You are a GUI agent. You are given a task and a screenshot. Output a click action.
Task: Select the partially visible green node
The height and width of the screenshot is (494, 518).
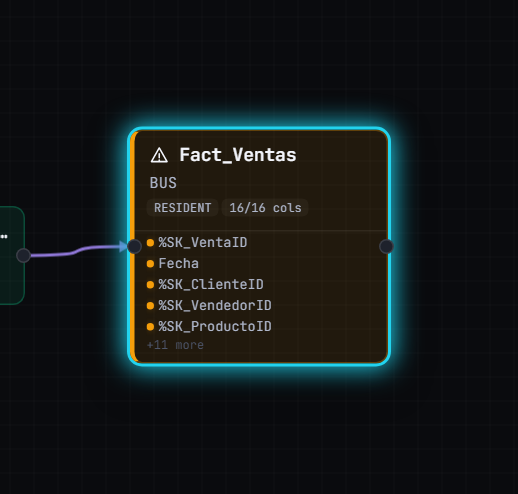click(x=12, y=255)
